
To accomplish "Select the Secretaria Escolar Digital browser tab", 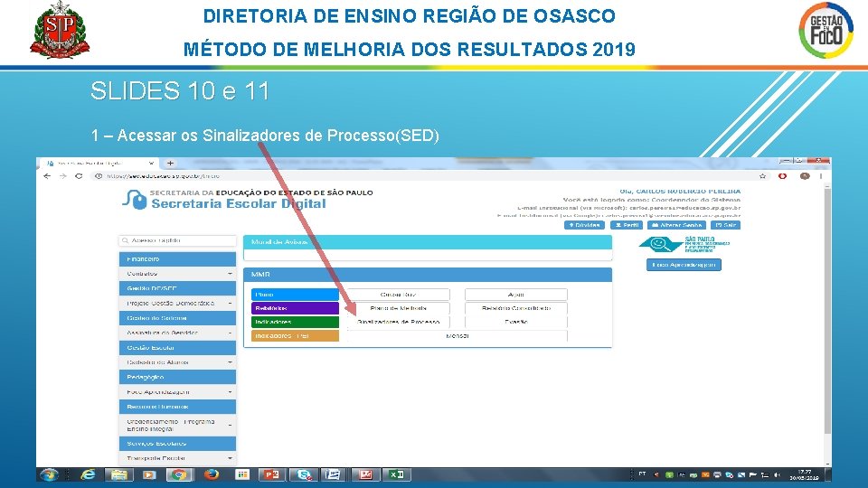I will coord(98,164).
